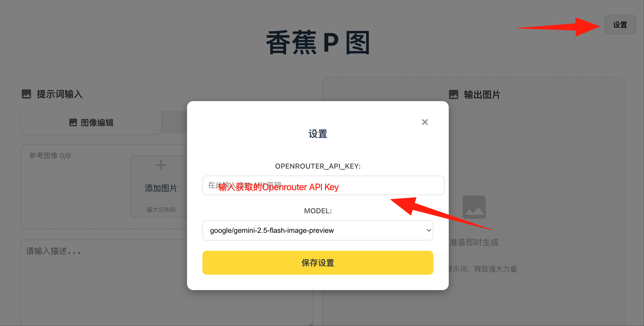Click the 最大50MB label under add image
The image size is (644, 326).
(x=161, y=210)
